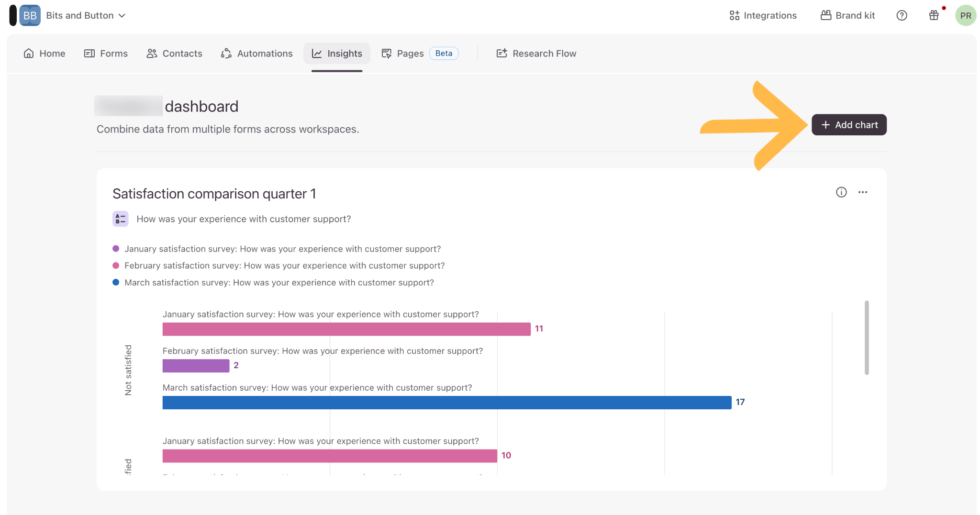The height and width of the screenshot is (515, 980).
Task: Open Integrations from the top bar
Action: [763, 15]
